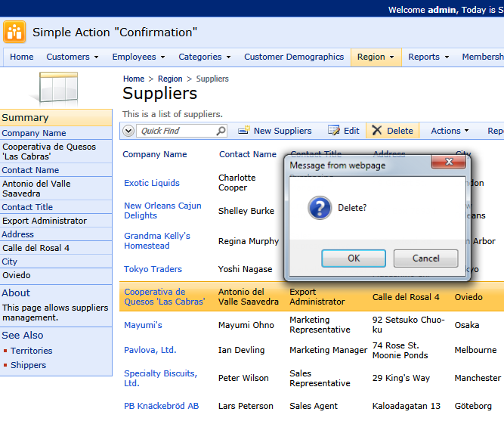Confirm deletion with the OK button
504x421 pixels.
point(354,258)
